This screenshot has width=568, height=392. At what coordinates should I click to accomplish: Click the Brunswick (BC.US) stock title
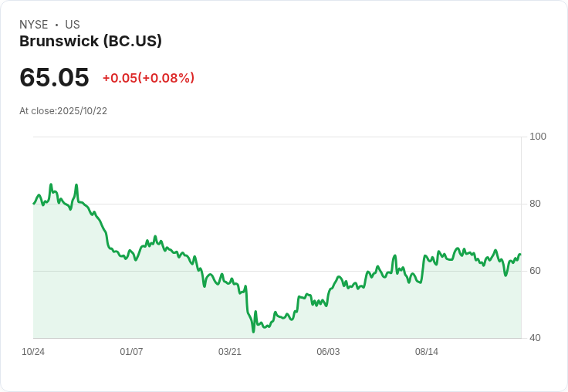(x=90, y=42)
